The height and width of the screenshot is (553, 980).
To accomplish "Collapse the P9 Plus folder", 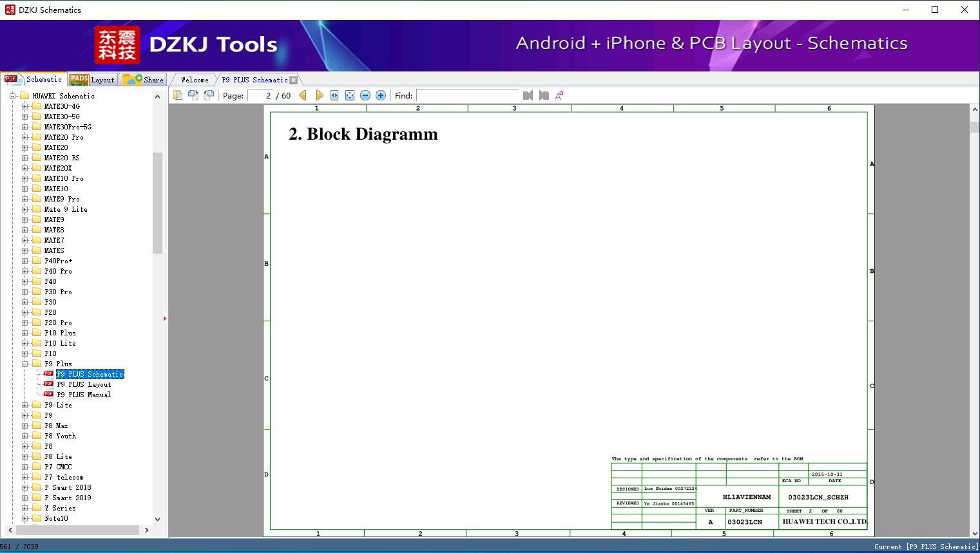I will coord(24,364).
